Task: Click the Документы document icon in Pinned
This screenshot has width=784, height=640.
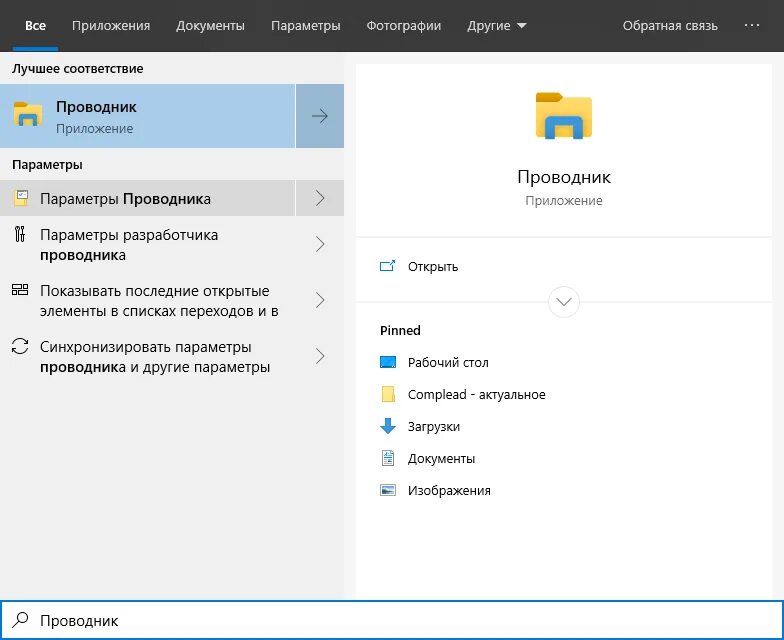Action: point(388,458)
